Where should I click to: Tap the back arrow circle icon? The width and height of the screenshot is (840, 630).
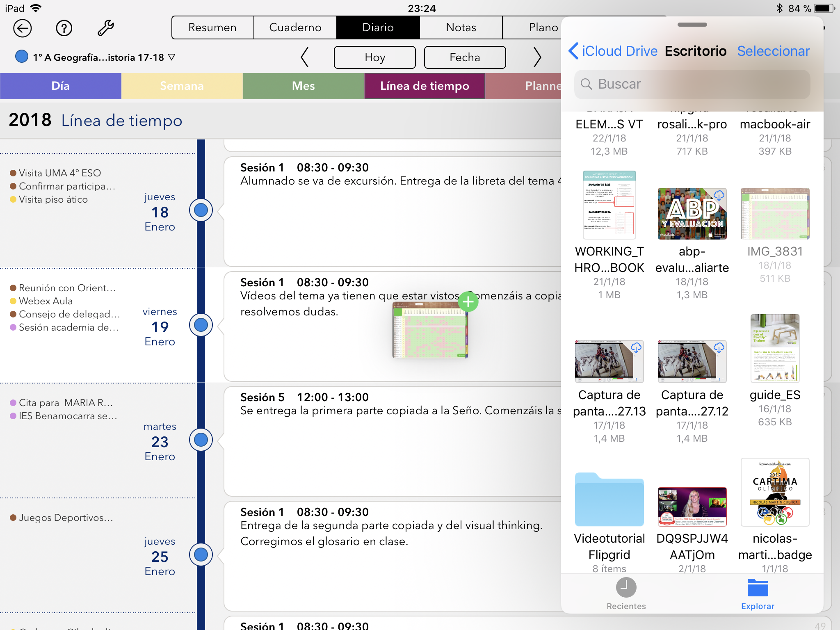pyautogui.click(x=22, y=28)
